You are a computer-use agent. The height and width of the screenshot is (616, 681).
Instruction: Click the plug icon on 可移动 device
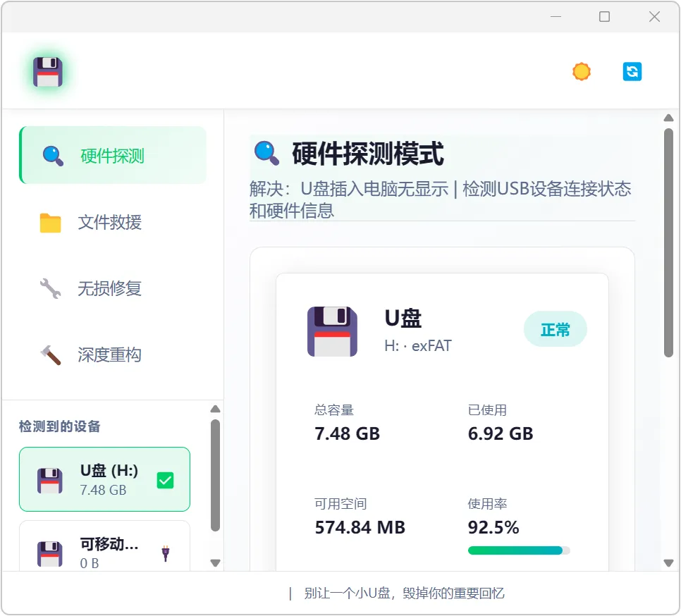pos(166,553)
